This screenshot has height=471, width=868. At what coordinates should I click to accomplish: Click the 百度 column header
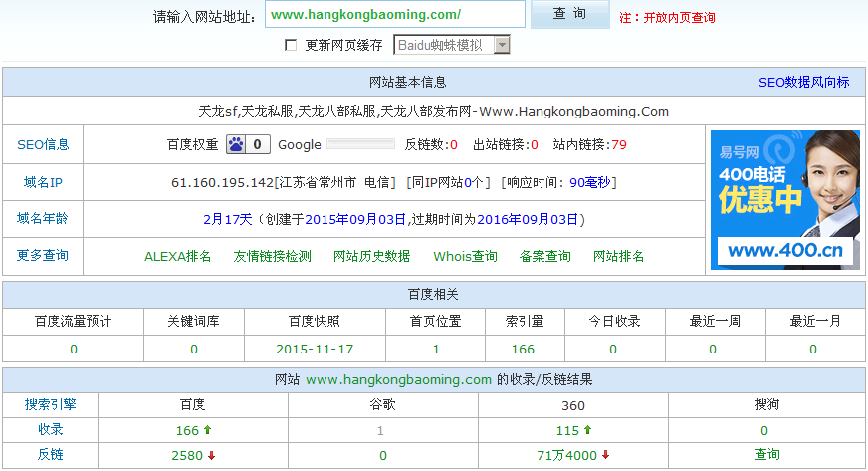(x=193, y=404)
